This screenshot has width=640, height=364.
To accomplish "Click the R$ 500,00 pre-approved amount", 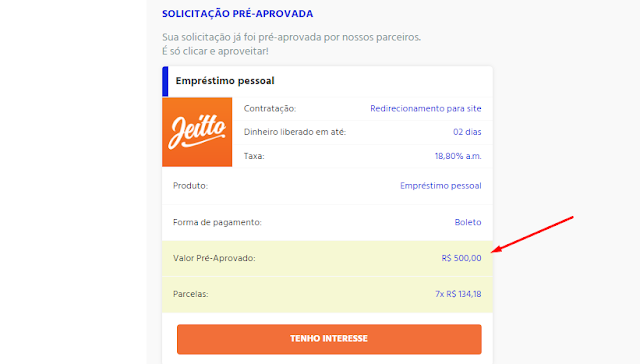I will coord(461,258).
